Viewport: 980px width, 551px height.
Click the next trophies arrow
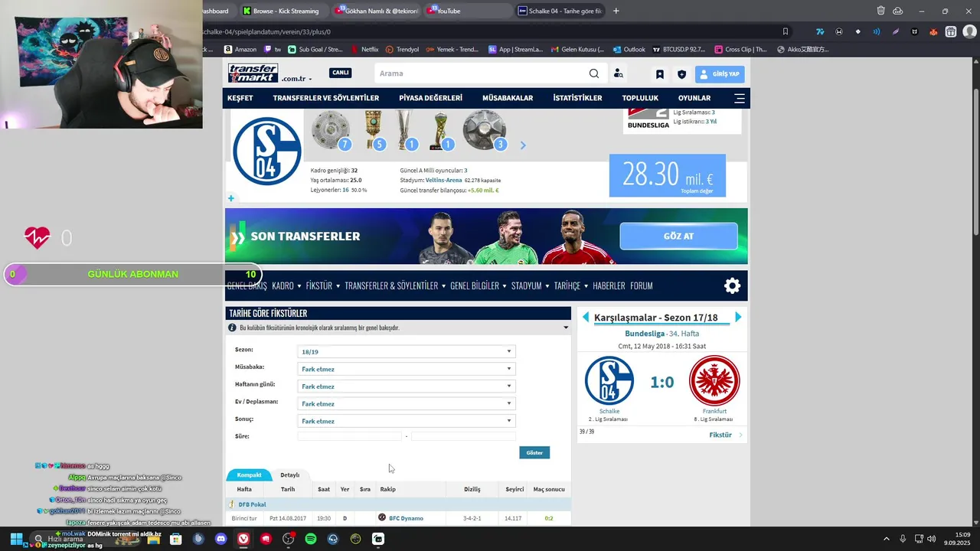pos(523,145)
